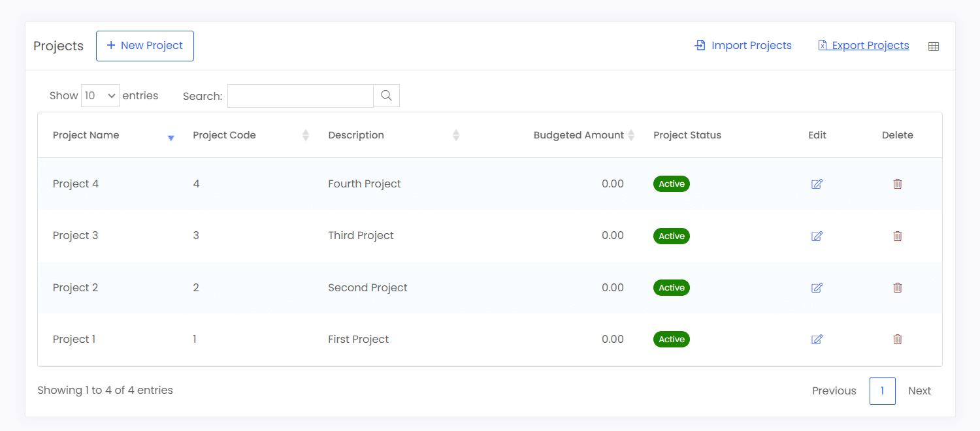
Task: Focus the Search input field
Action: [301, 95]
